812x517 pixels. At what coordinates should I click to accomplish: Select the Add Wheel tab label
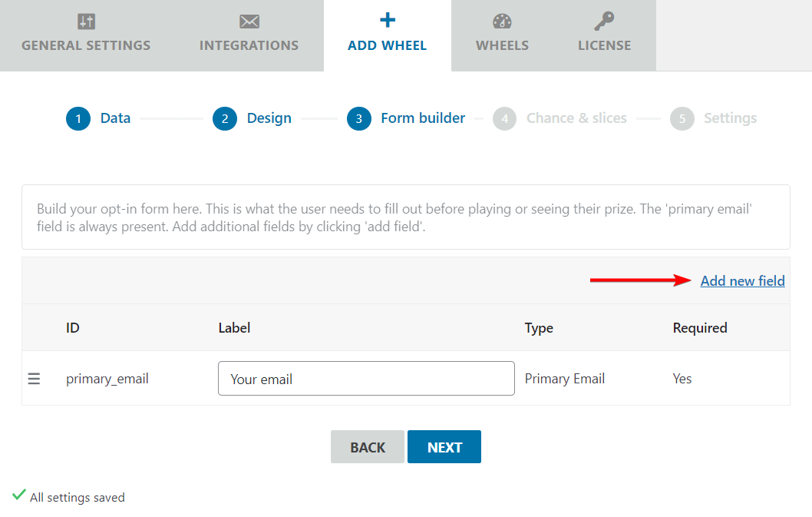(x=387, y=45)
